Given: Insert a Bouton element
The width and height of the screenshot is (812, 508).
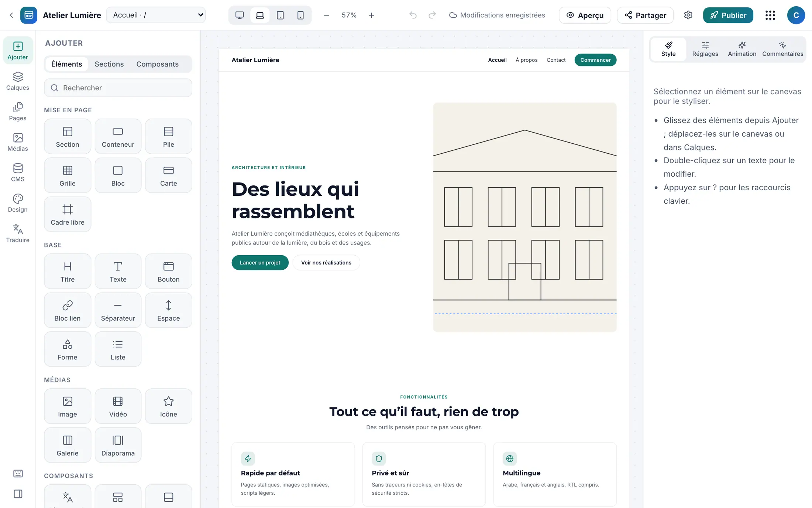Looking at the screenshot, I should (169, 271).
